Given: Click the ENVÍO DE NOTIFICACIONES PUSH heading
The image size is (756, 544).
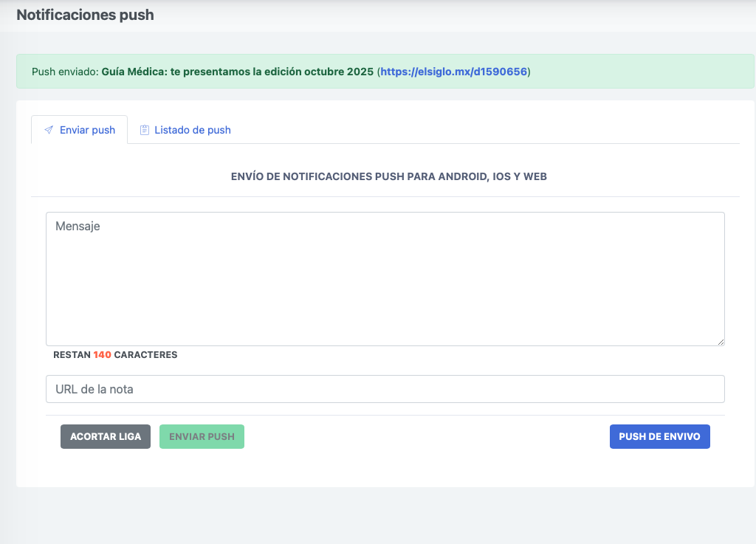Looking at the screenshot, I should tap(388, 177).
